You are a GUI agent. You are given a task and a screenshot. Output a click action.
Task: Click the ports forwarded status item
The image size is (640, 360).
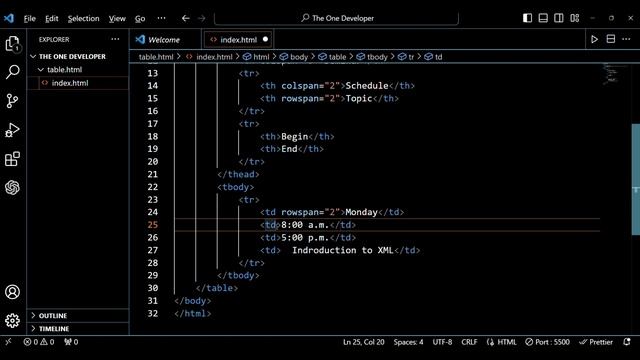(x=71, y=342)
